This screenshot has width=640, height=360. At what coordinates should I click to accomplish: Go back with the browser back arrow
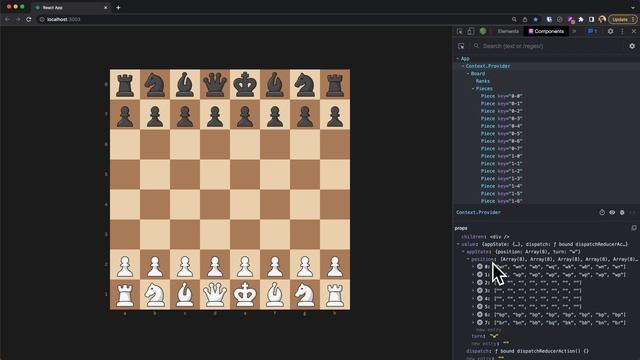tap(7, 19)
